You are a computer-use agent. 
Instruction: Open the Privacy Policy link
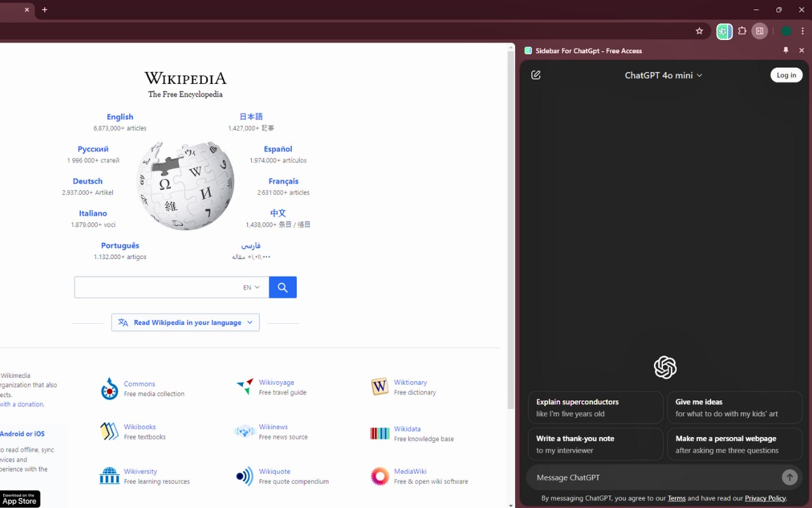point(765,498)
